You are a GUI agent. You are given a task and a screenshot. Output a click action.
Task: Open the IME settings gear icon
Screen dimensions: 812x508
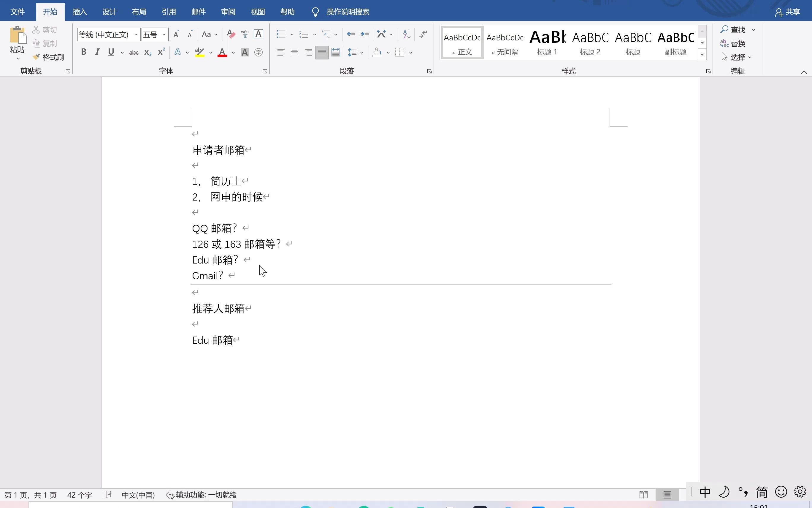coord(800,492)
